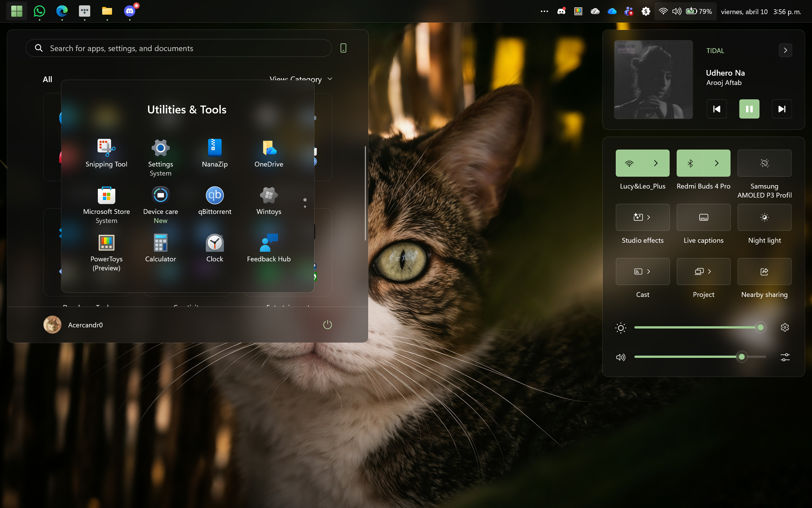Open qBittorrent
Image resolution: width=812 pixels, height=508 pixels.
point(215,201)
